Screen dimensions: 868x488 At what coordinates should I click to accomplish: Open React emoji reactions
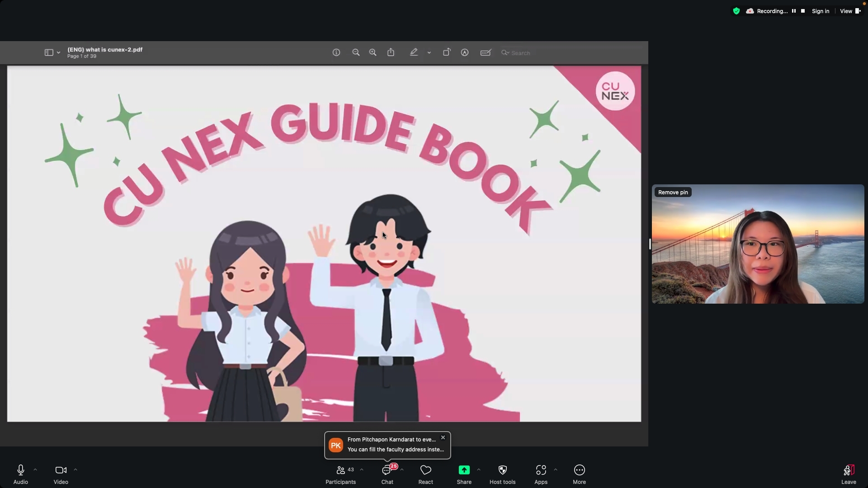click(x=425, y=470)
